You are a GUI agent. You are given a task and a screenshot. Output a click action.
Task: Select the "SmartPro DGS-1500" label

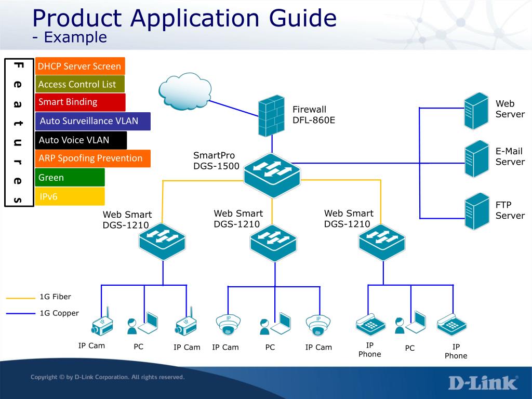[216, 161]
